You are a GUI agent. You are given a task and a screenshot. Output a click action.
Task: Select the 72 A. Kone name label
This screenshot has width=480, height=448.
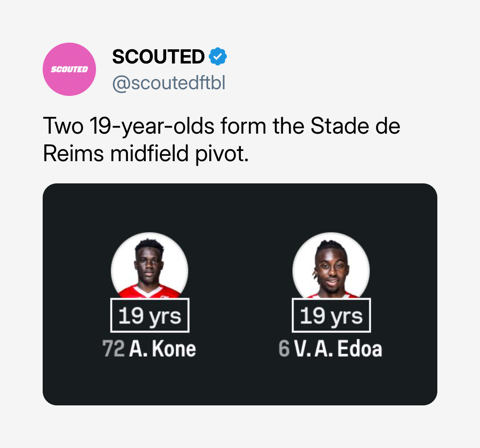pyautogui.click(x=149, y=349)
